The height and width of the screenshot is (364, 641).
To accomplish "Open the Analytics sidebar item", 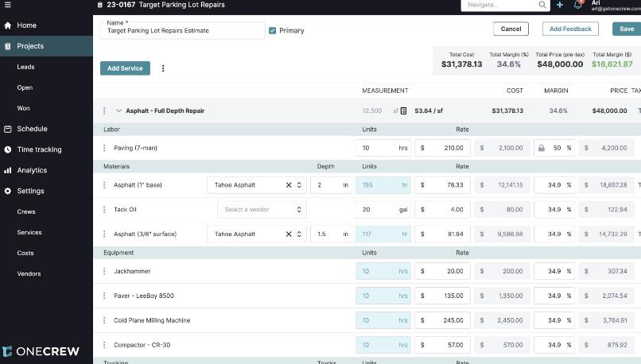I will tap(32, 170).
